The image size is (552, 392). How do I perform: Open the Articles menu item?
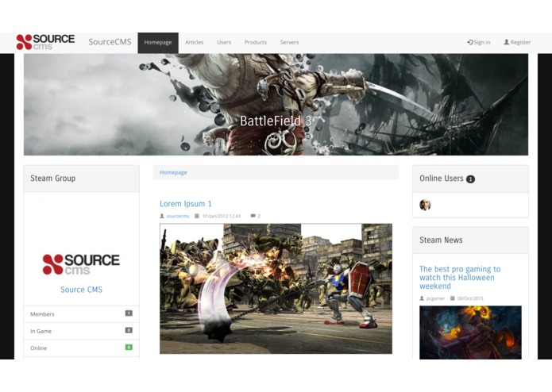tap(194, 42)
